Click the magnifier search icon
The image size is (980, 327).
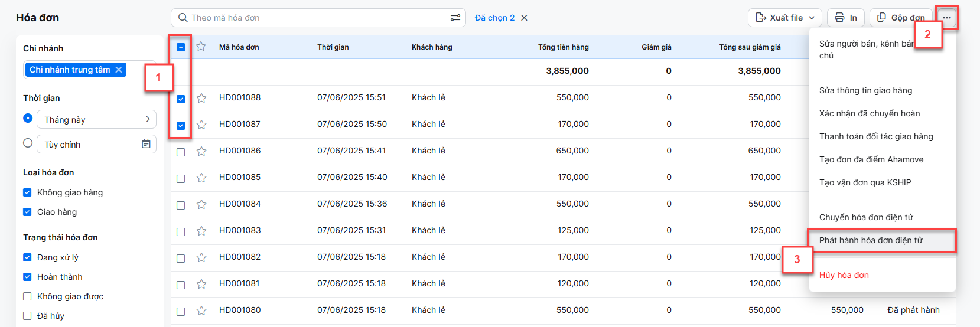click(x=183, y=18)
